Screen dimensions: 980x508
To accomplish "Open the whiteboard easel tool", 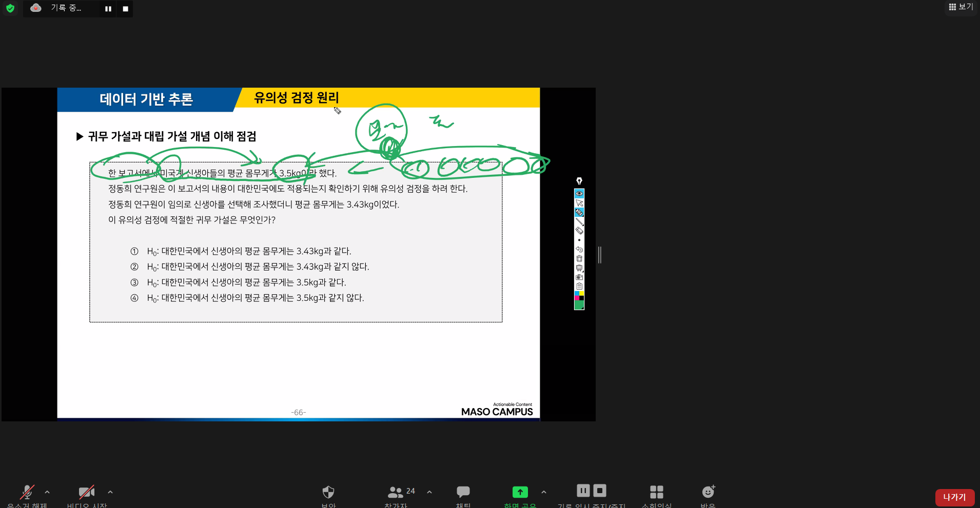I will [x=579, y=268].
